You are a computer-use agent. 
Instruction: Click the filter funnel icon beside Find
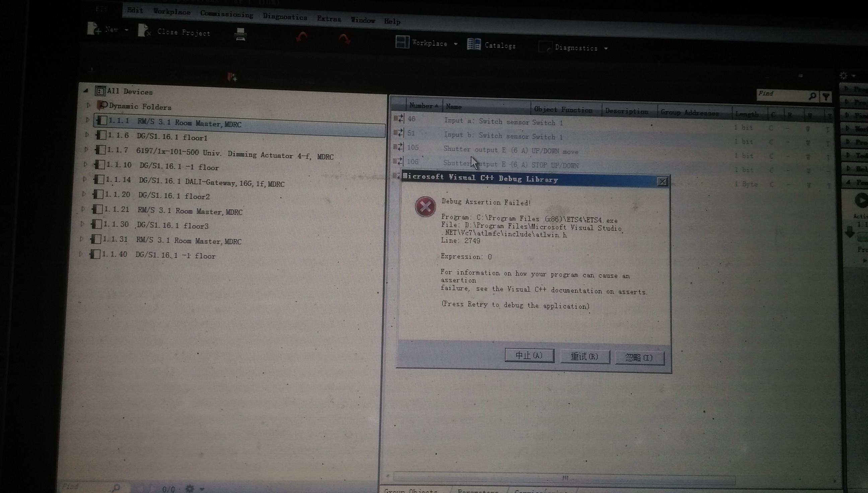(x=826, y=97)
